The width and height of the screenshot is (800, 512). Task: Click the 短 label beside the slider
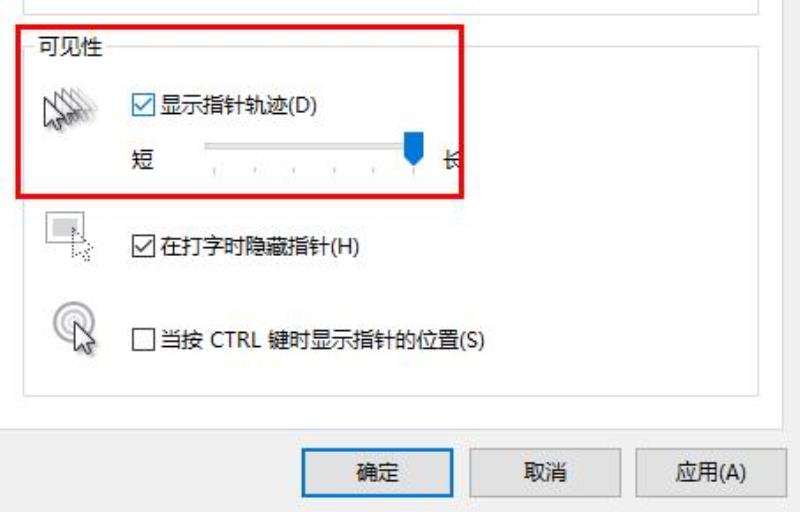142,159
